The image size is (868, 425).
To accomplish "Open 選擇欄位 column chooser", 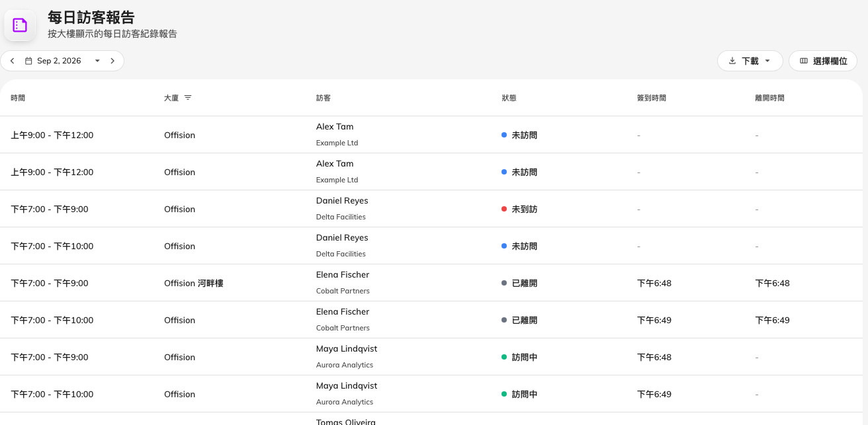I will (823, 61).
